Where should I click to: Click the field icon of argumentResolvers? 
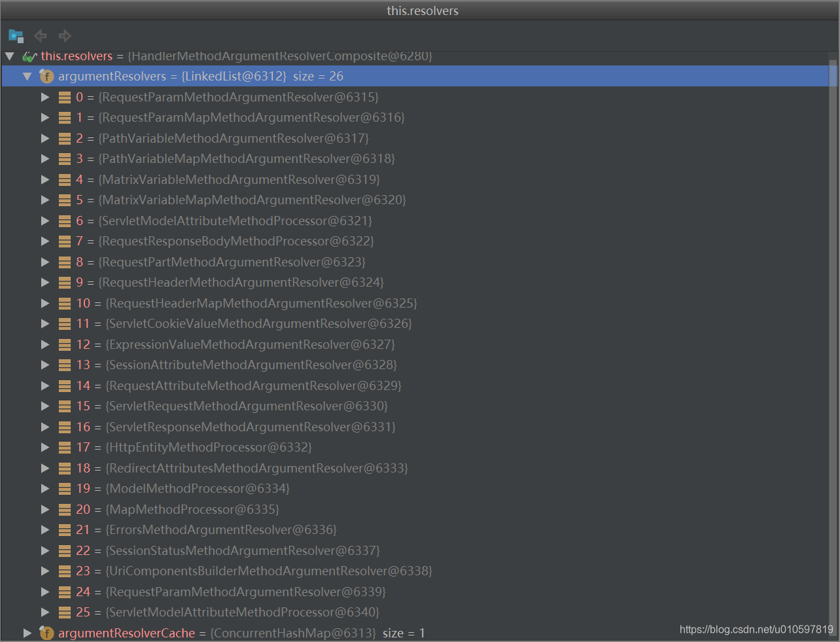pyautogui.click(x=46, y=77)
